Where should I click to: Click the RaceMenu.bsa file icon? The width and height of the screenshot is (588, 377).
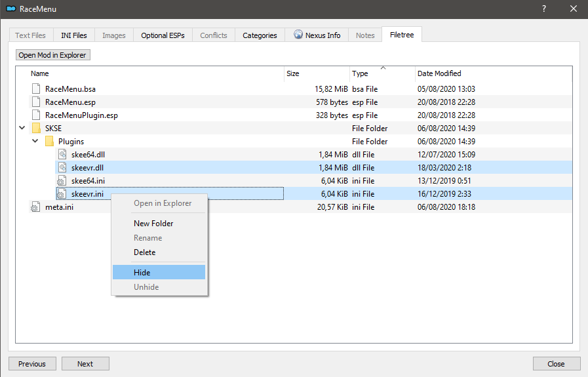click(x=36, y=89)
